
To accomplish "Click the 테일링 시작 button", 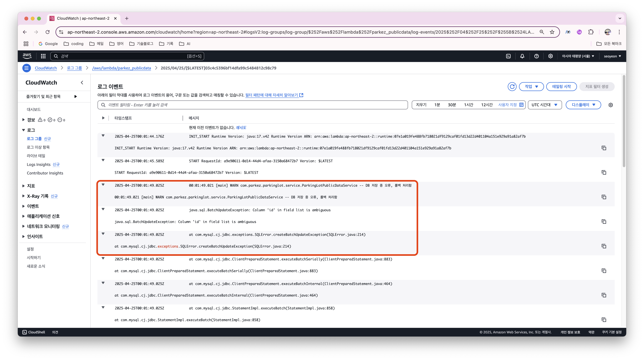I will coord(561,87).
